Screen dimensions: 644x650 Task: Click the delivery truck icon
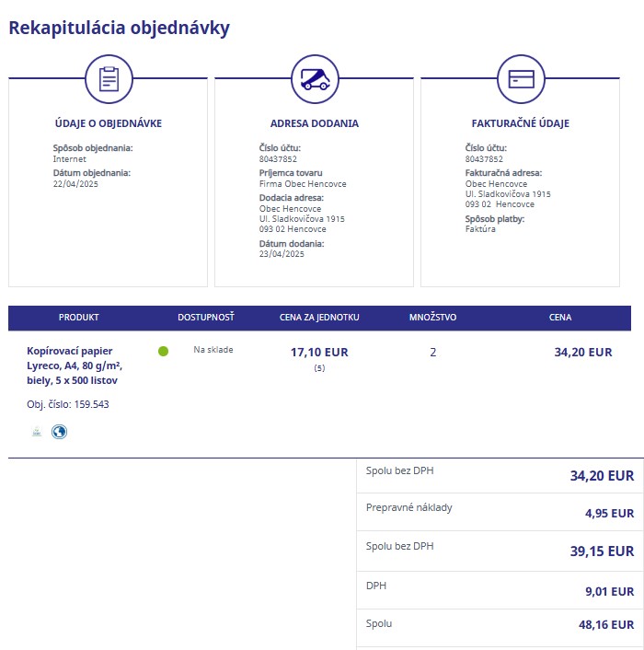click(x=315, y=79)
